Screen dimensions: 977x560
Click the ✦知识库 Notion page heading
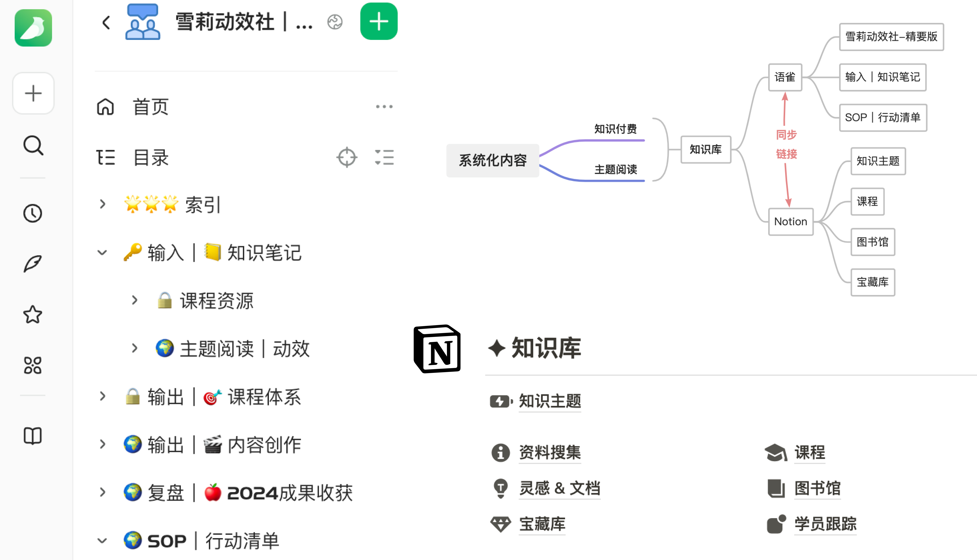pyautogui.click(x=535, y=348)
